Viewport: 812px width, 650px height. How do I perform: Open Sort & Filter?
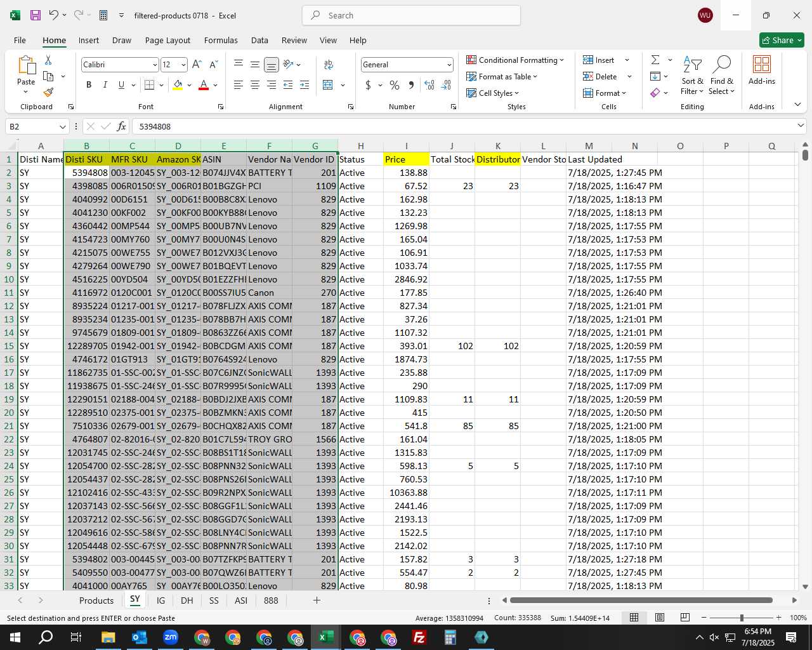tap(692, 75)
